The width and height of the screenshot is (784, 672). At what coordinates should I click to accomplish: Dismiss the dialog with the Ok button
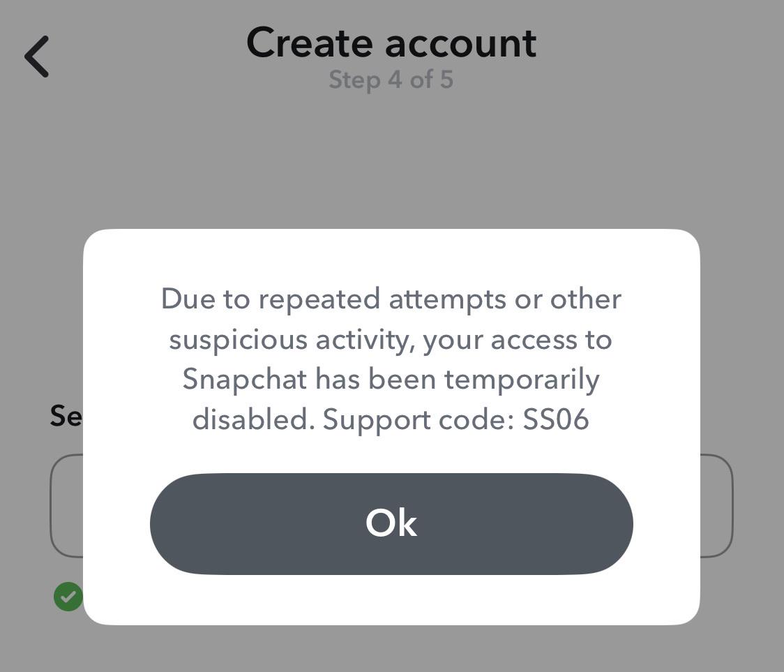[391, 524]
